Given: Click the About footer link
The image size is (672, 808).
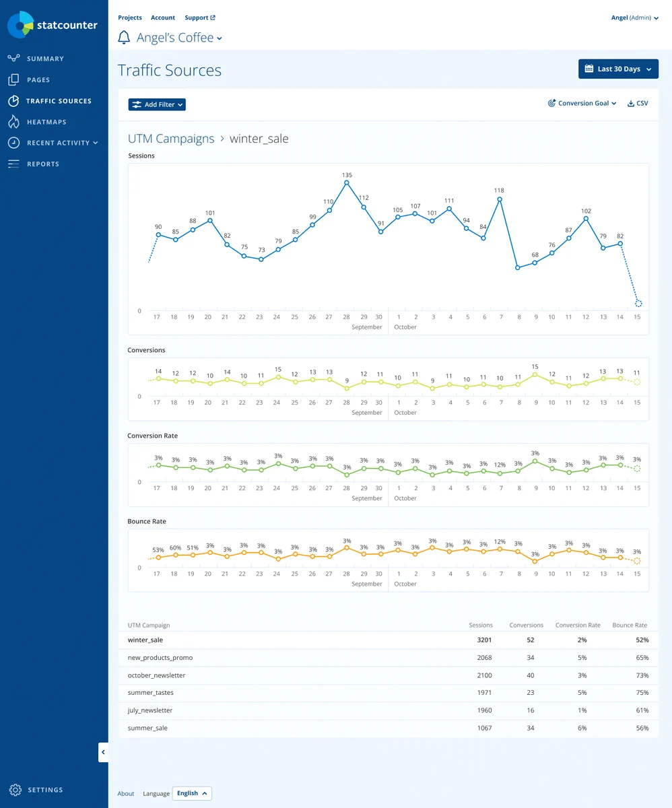Looking at the screenshot, I should 126,793.
